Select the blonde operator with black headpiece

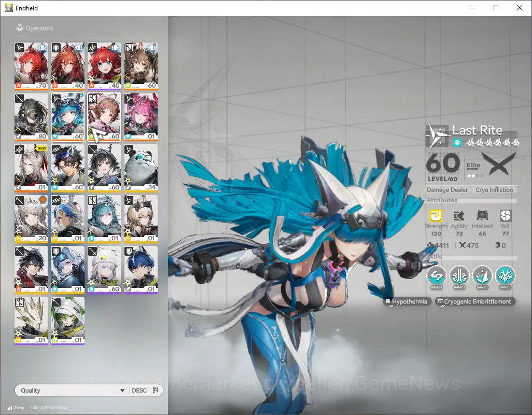tap(141, 219)
